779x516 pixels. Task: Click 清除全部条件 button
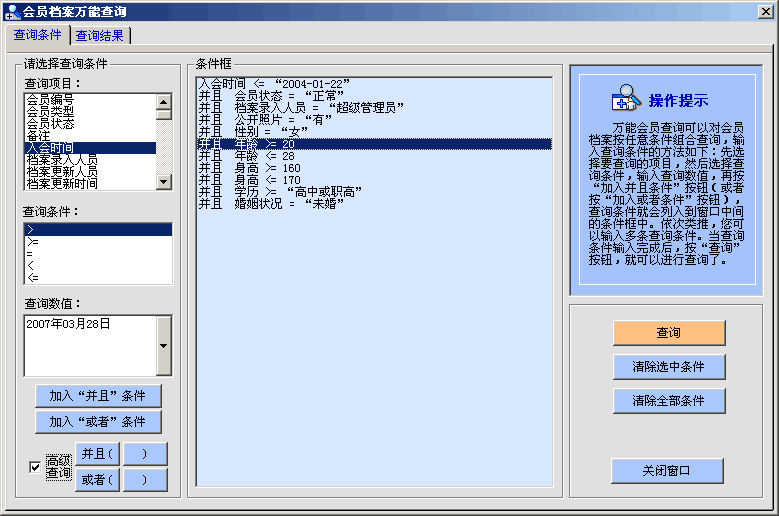(x=668, y=401)
